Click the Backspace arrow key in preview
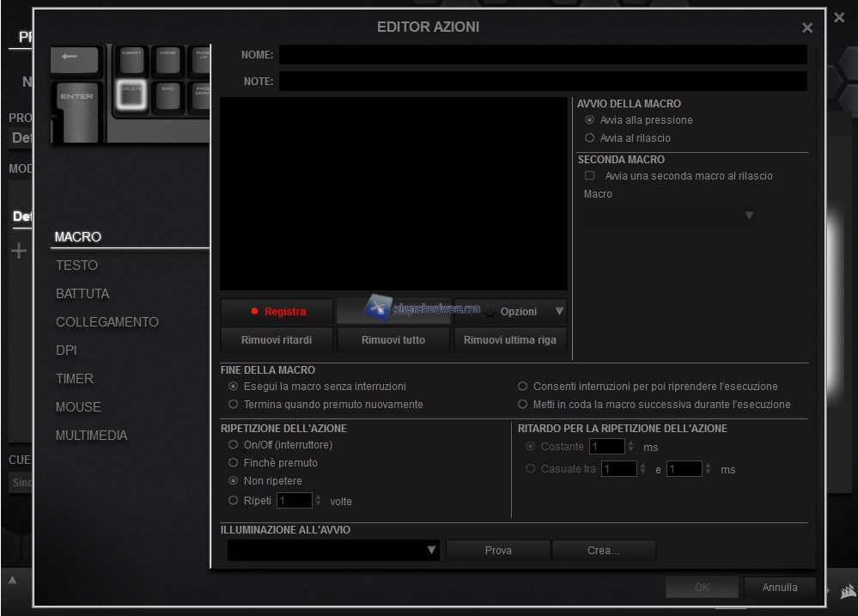The image size is (858, 616). pyautogui.click(x=74, y=58)
